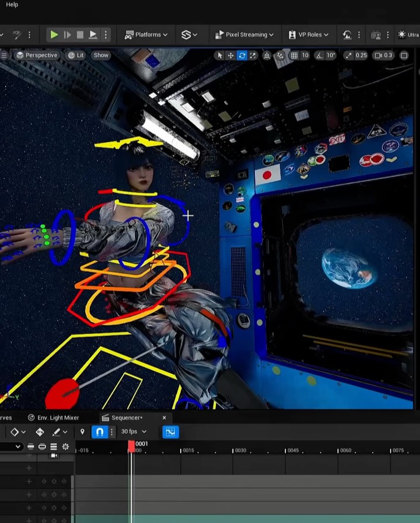Image resolution: width=420 pixels, height=523 pixels.
Task: Open the Platforms dropdown
Action: coord(146,35)
